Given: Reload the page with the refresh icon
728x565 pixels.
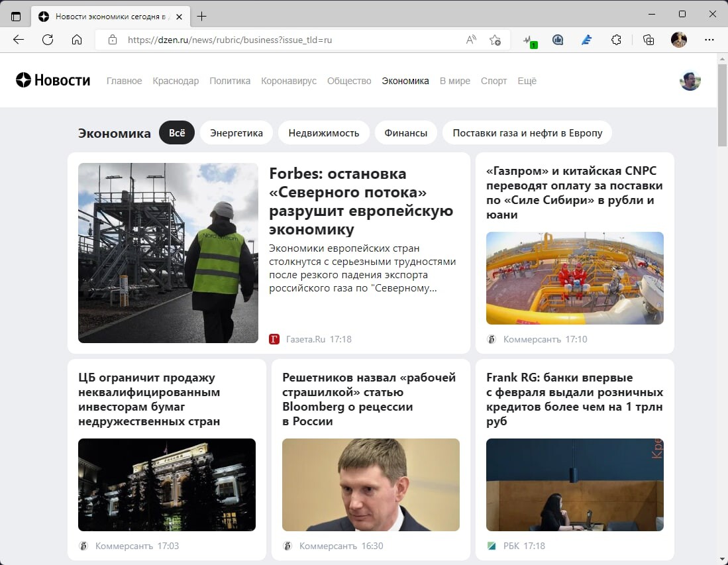Looking at the screenshot, I should click(x=48, y=40).
